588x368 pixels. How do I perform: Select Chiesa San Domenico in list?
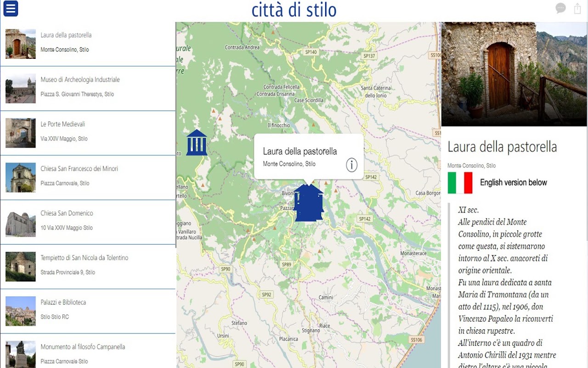pos(88,222)
